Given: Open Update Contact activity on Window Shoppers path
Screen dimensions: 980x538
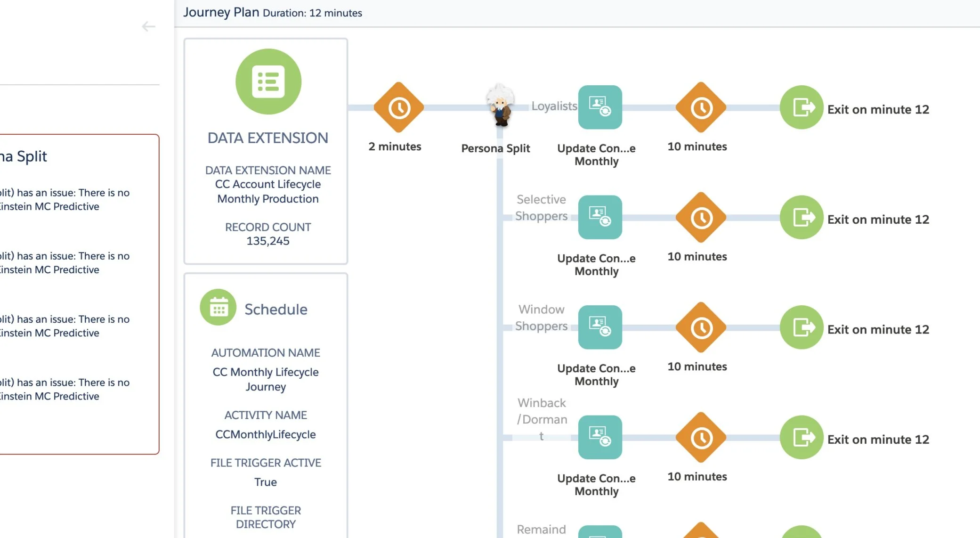Looking at the screenshot, I should pos(599,327).
